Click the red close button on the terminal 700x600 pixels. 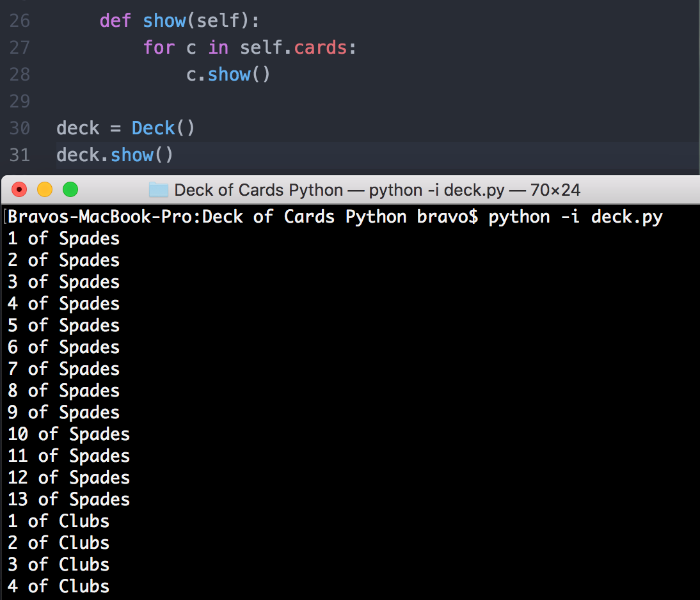click(x=19, y=189)
